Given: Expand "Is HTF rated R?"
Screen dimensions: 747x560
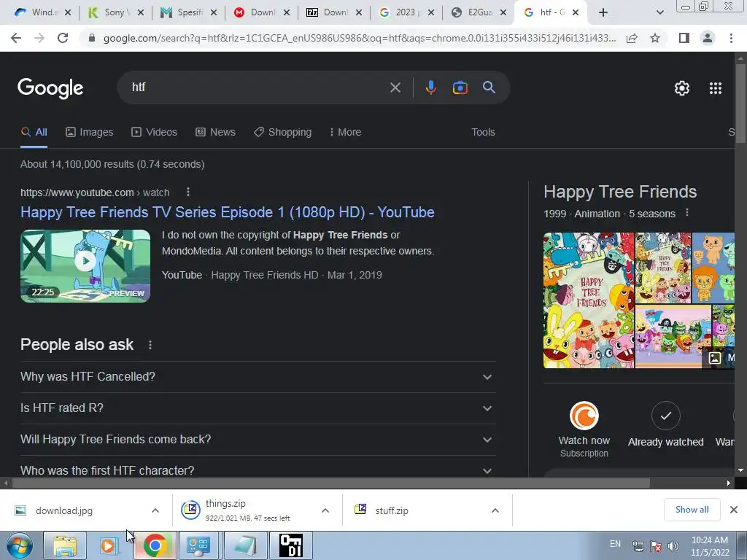Looking at the screenshot, I should (258, 408).
